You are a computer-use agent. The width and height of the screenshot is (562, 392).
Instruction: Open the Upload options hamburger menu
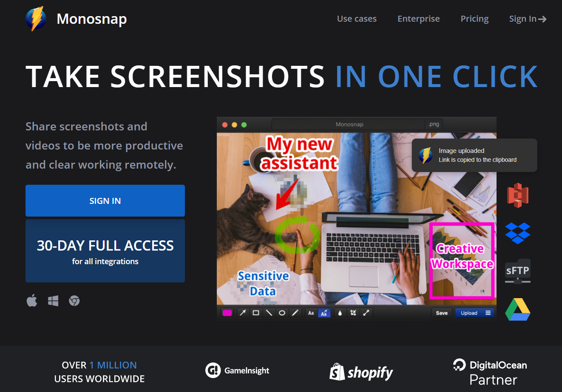tap(488, 313)
